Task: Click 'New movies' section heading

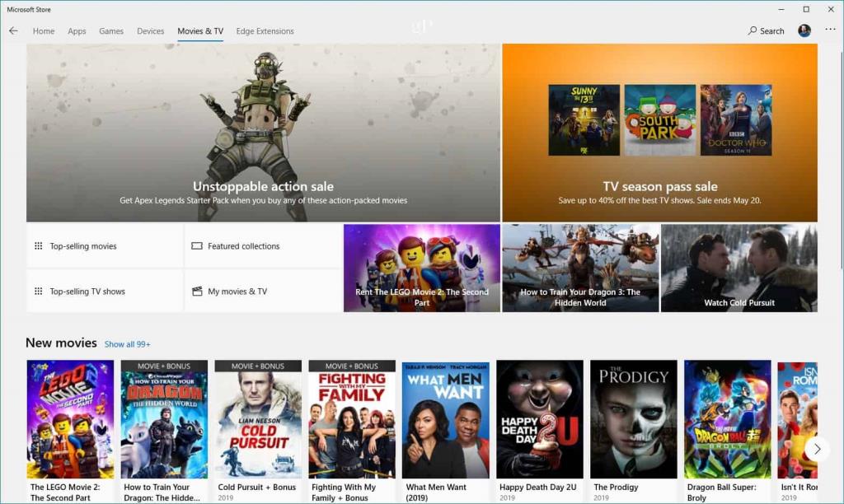Action: [x=61, y=343]
